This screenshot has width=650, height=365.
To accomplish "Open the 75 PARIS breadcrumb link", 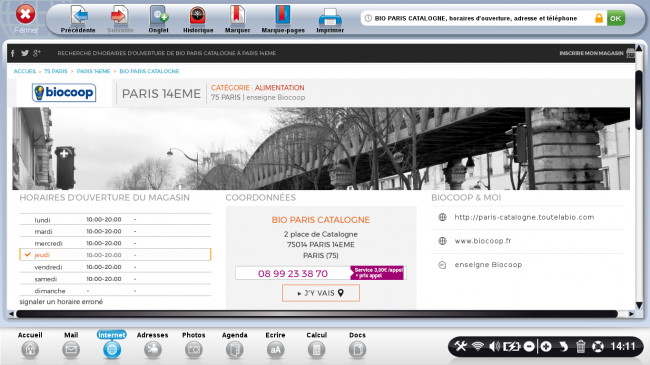I will (56, 71).
